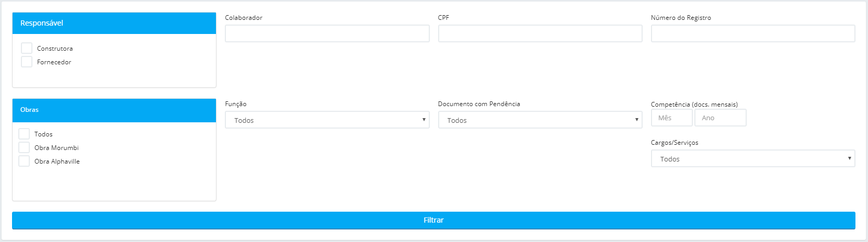Screen dimensions: 868x242
Task: Click the Função dropdown arrow
Action: click(424, 120)
